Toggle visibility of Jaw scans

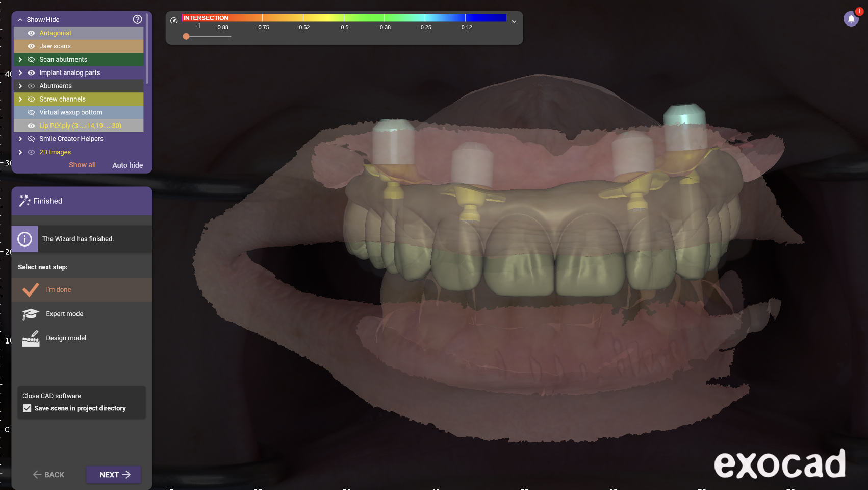click(31, 46)
